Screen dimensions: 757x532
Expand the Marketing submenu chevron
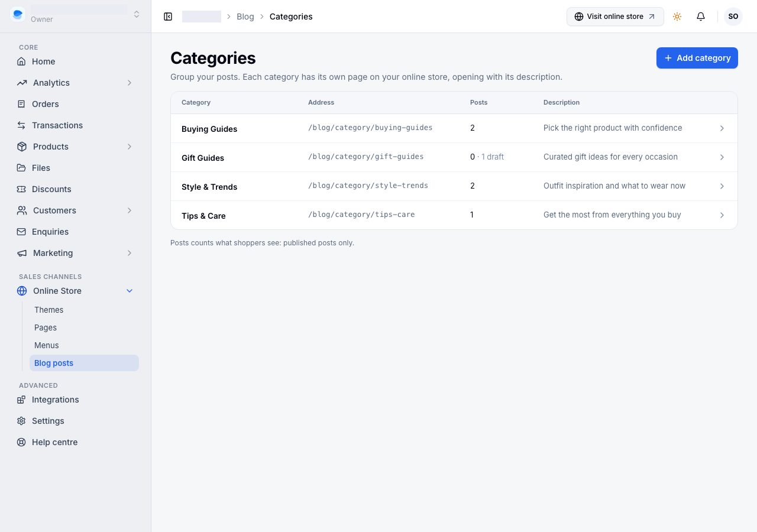click(130, 253)
